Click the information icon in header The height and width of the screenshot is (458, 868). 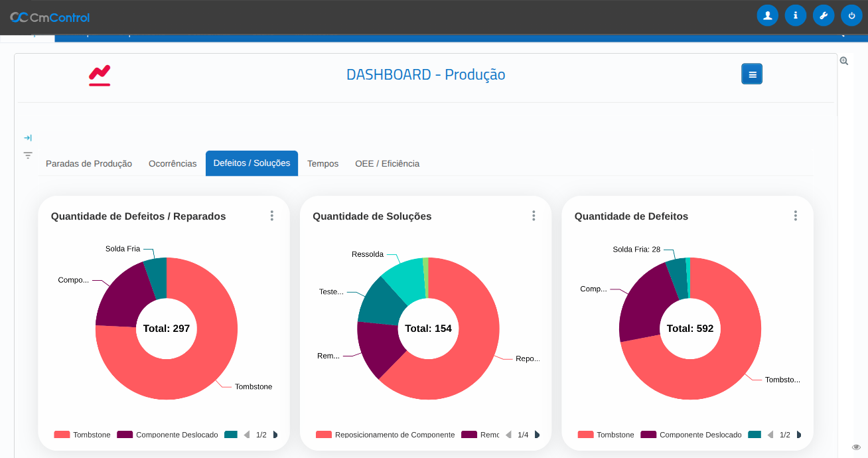tap(795, 16)
